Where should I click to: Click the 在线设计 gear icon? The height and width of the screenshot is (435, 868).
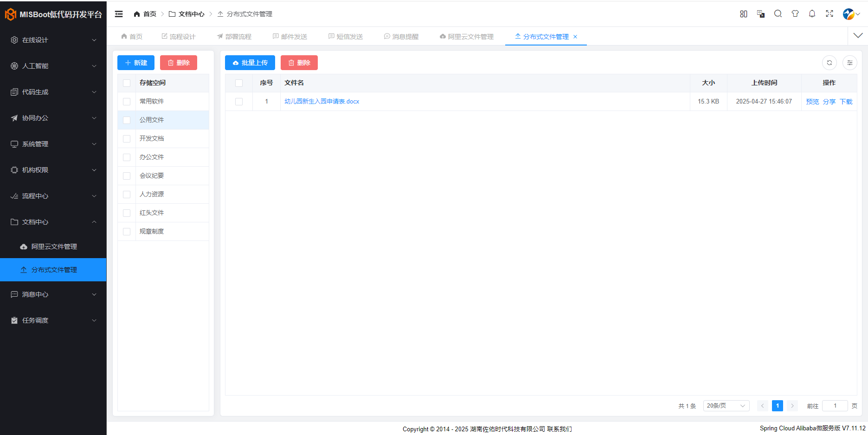point(14,40)
